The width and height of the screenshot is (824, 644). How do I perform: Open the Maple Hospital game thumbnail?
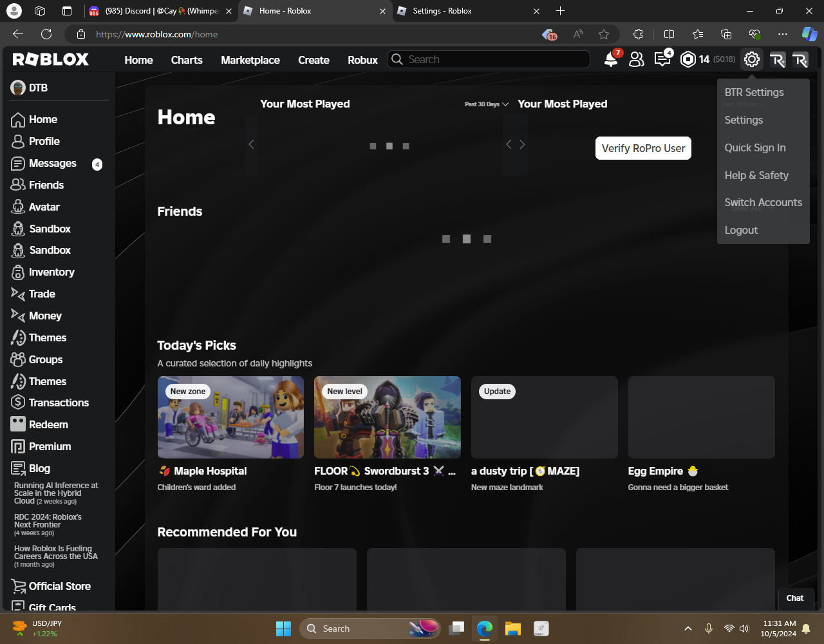230,417
